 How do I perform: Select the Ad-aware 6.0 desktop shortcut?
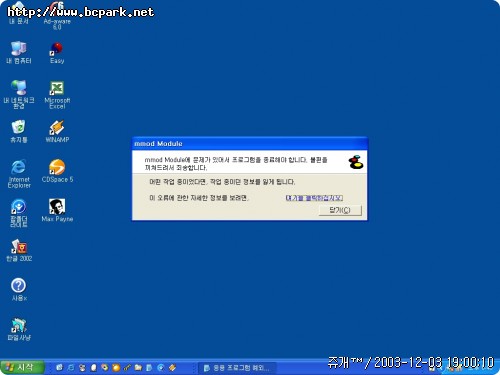point(57,15)
